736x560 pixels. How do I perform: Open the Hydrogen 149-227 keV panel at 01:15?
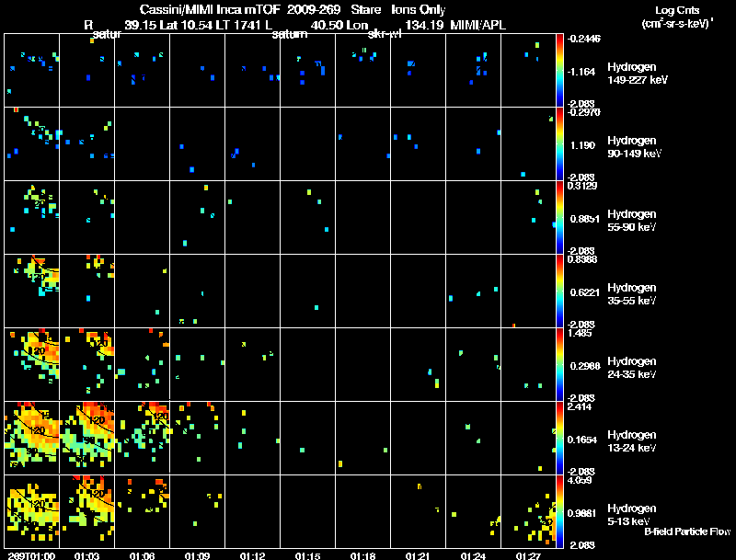307,71
